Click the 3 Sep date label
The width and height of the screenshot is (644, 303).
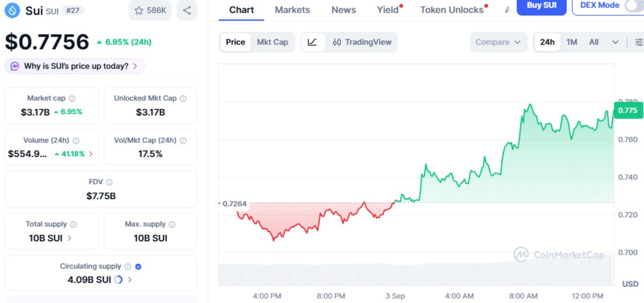pos(395,296)
